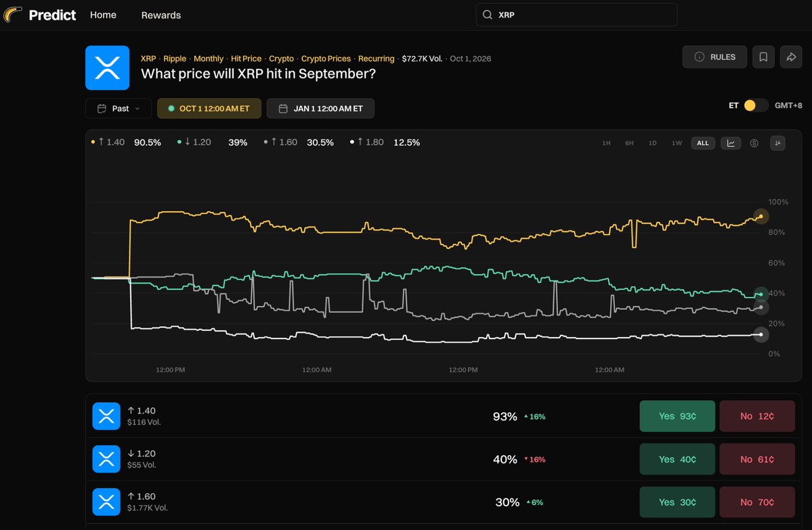This screenshot has width=812, height=530.
Task: Open the Home page
Action: click(x=103, y=15)
